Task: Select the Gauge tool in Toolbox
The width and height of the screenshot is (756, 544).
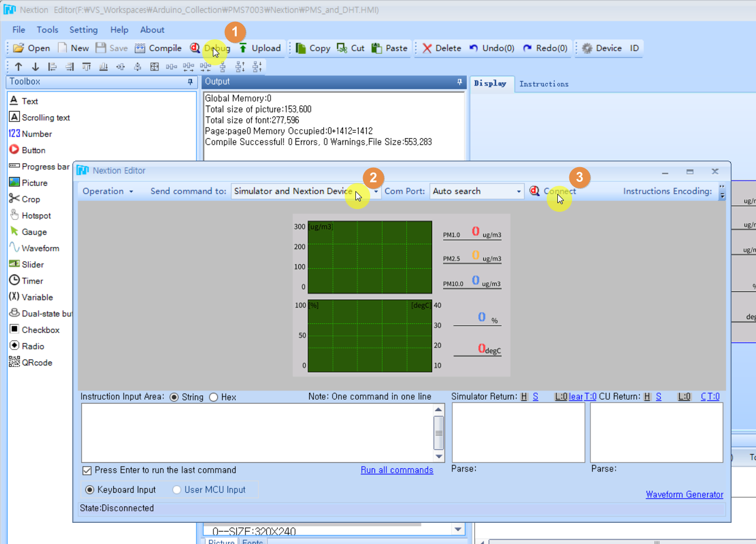Action: pos(28,232)
